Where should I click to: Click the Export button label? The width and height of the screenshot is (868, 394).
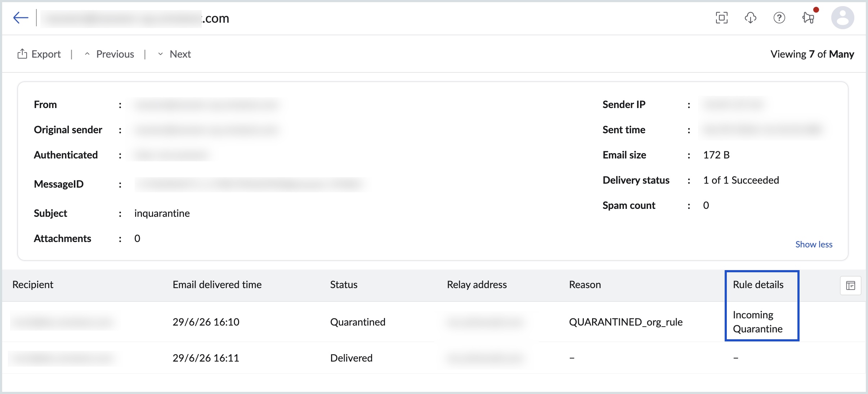coord(46,54)
